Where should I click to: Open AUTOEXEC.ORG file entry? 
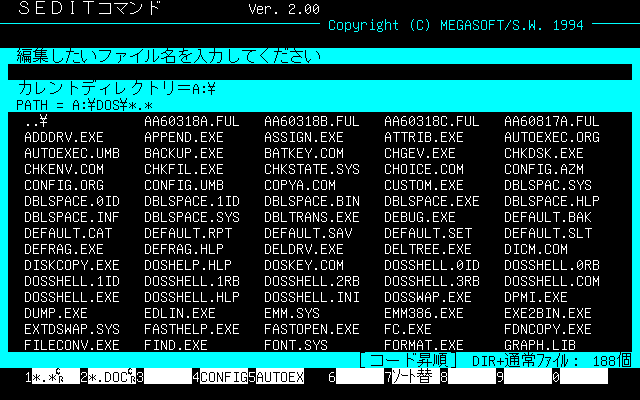[x=552, y=137]
